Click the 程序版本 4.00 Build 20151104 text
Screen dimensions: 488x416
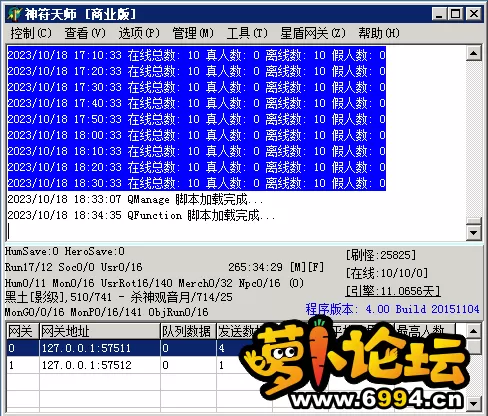click(392, 309)
